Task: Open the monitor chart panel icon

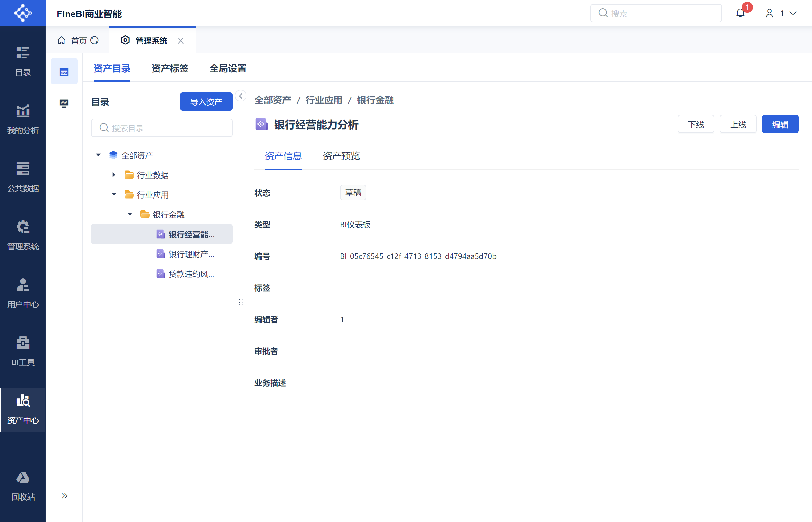Action: [64, 103]
